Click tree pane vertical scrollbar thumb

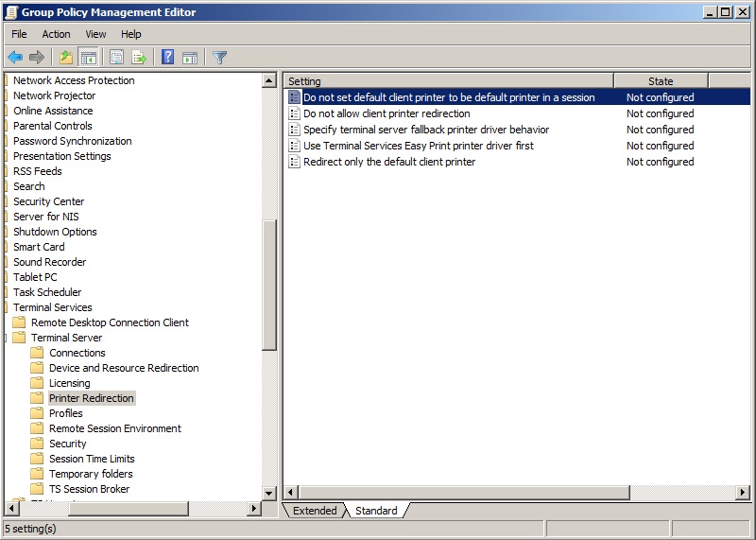coord(269,285)
